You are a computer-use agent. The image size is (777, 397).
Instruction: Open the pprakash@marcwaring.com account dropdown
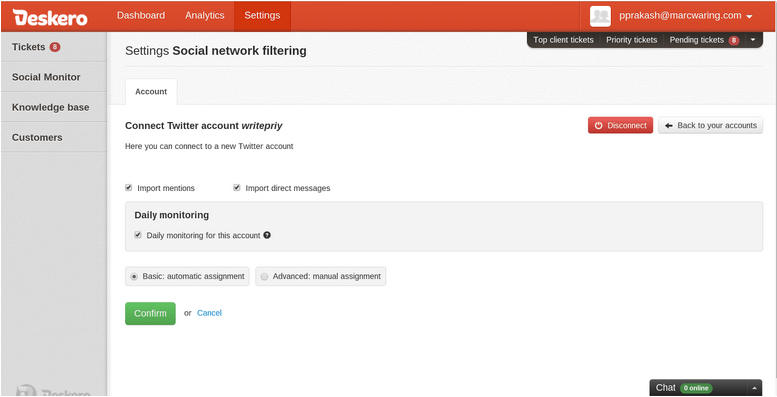click(x=685, y=16)
